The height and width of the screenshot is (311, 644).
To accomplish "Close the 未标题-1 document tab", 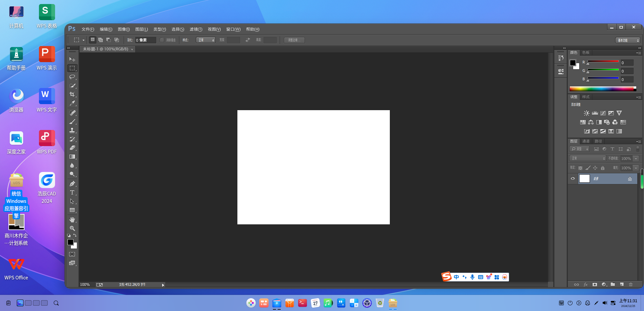I will click(x=132, y=49).
